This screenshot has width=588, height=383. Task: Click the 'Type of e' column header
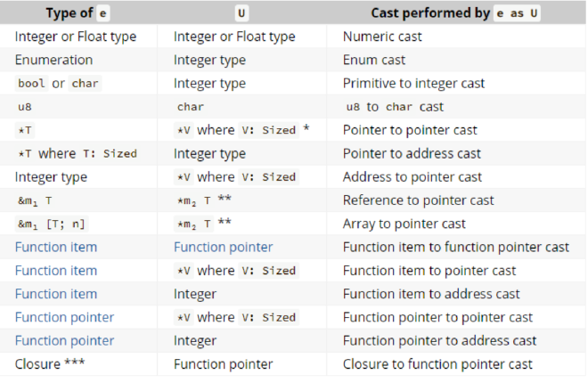(78, 13)
